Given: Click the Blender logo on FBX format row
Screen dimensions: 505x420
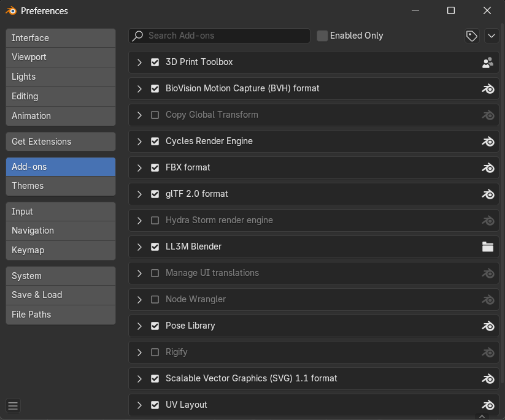Looking at the screenshot, I should click(488, 167).
